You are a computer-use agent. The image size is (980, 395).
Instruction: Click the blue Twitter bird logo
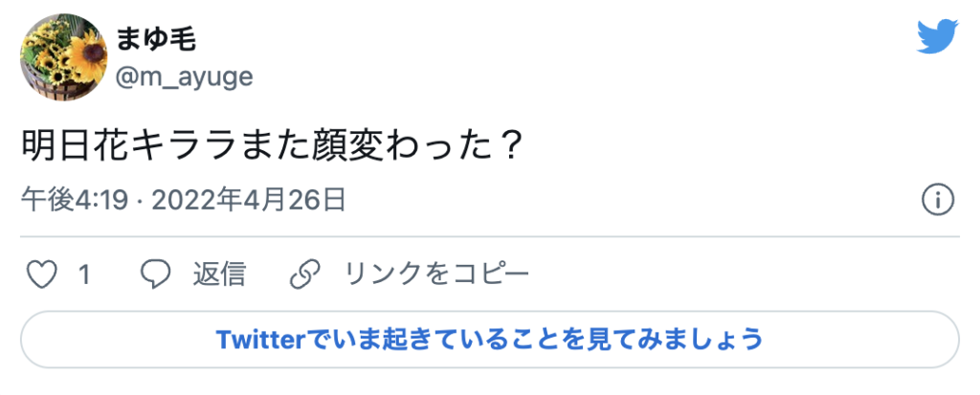[938, 36]
